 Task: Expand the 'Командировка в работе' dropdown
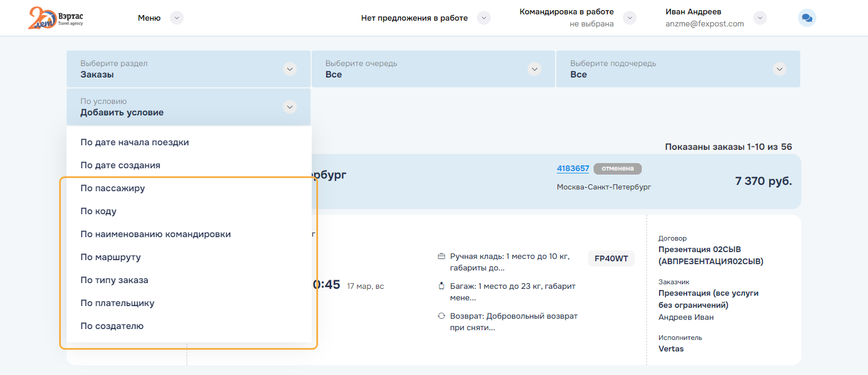(x=630, y=18)
